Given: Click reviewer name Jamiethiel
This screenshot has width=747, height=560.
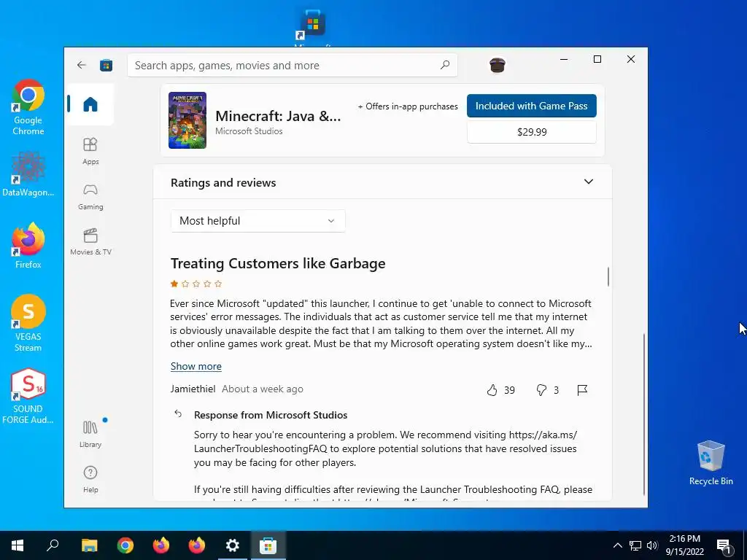Looking at the screenshot, I should click(193, 389).
